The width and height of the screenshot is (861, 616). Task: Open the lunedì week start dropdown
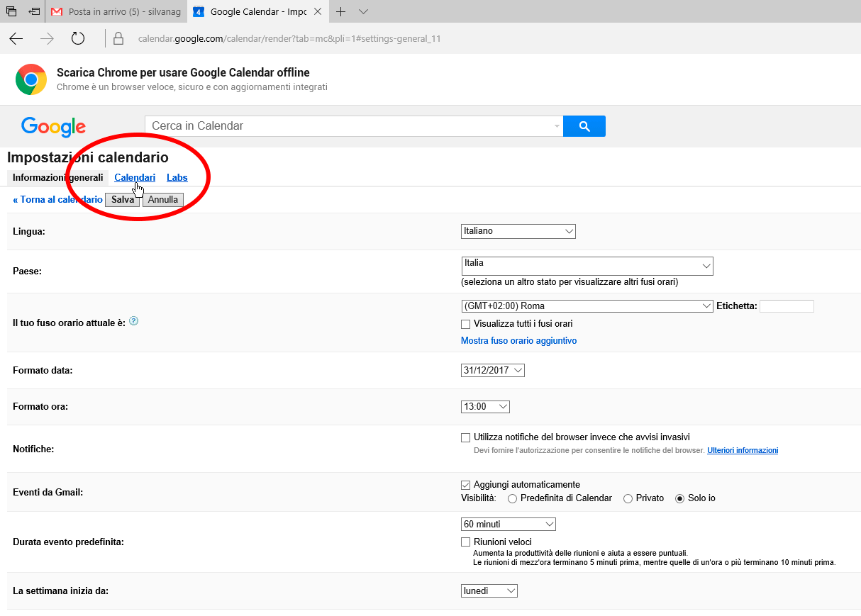click(x=489, y=591)
